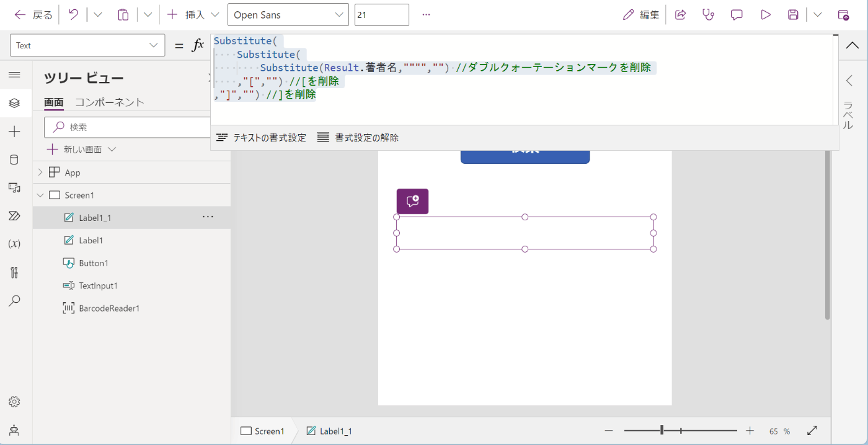Open the advanced tools icon

pos(14,272)
